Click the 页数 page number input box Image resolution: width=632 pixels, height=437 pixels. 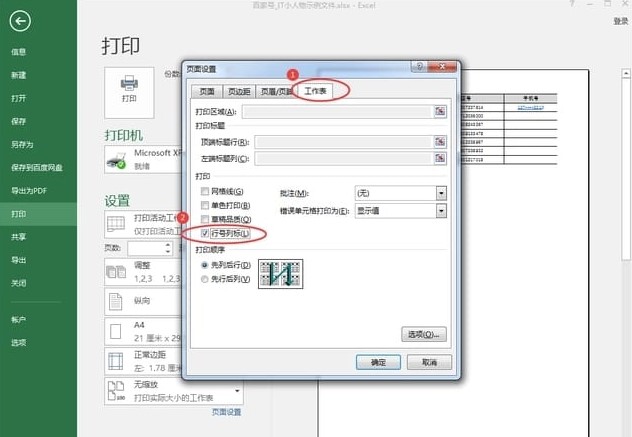(x=146, y=248)
